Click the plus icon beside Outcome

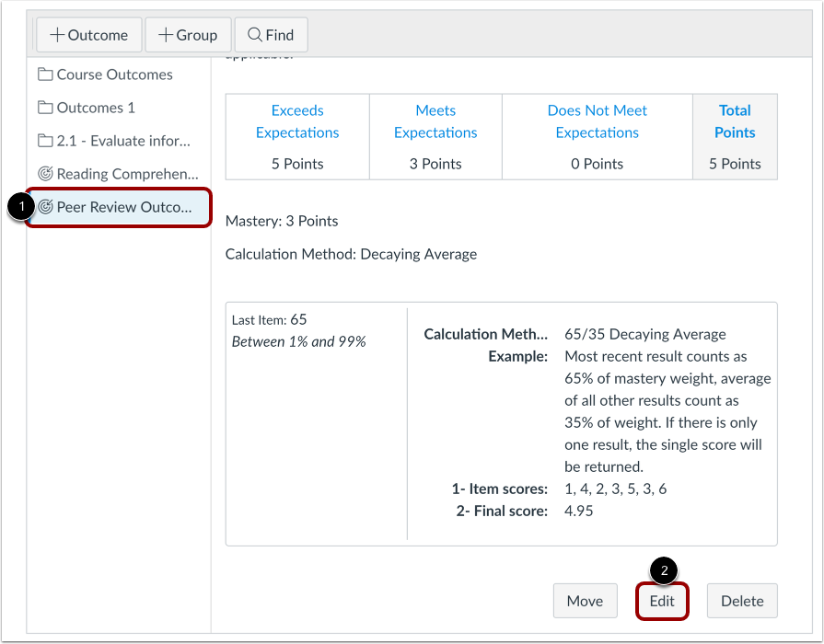point(57,35)
